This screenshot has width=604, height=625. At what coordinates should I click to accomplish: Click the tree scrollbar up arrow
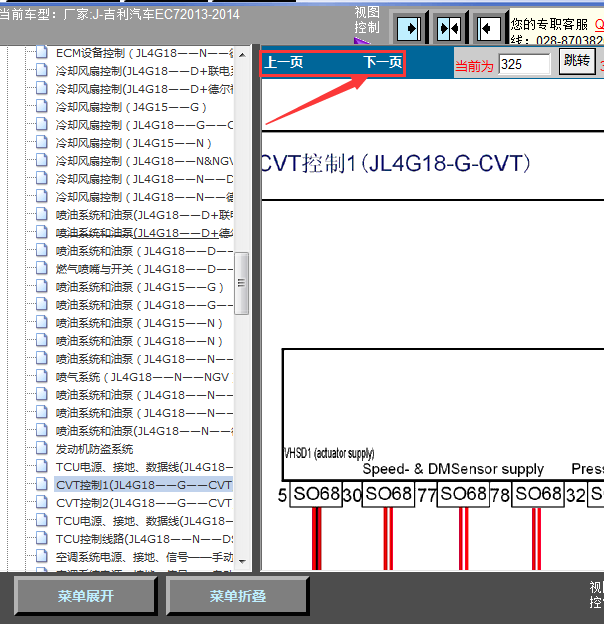(x=242, y=55)
